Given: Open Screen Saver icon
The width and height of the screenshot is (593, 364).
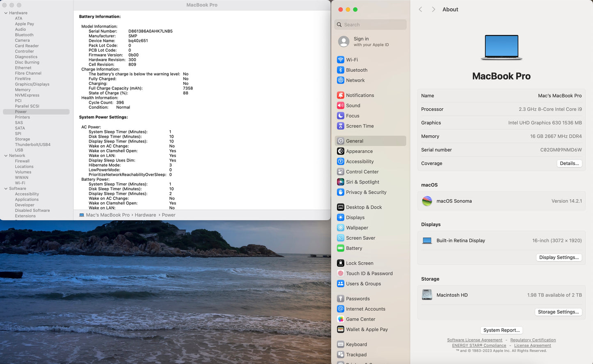Looking at the screenshot, I should pos(341,238).
